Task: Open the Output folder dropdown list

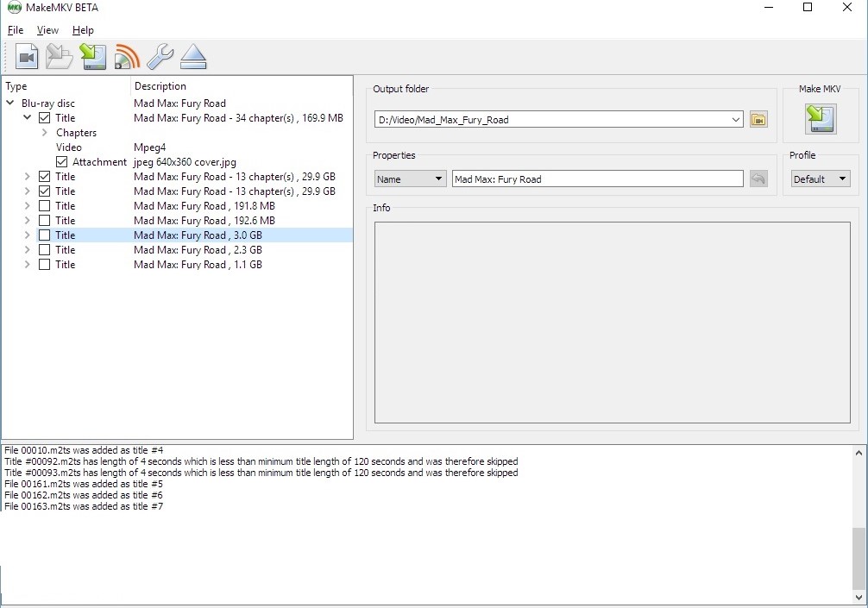Action: click(x=736, y=120)
